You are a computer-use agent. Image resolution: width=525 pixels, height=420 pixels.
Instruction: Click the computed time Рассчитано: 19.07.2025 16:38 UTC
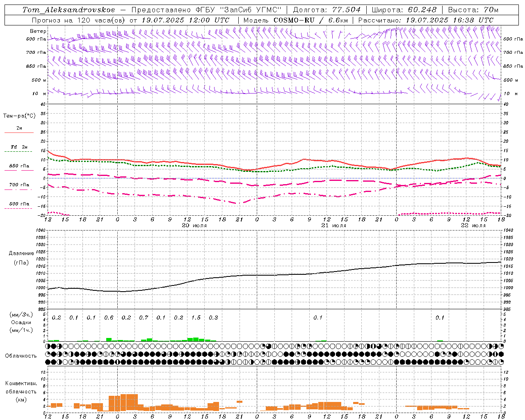pos(426,20)
